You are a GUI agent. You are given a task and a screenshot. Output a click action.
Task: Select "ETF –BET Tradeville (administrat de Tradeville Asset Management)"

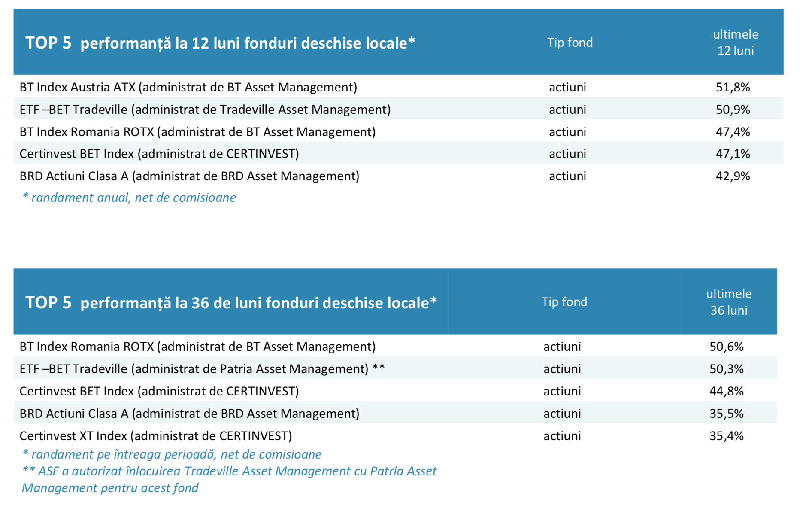(205, 109)
